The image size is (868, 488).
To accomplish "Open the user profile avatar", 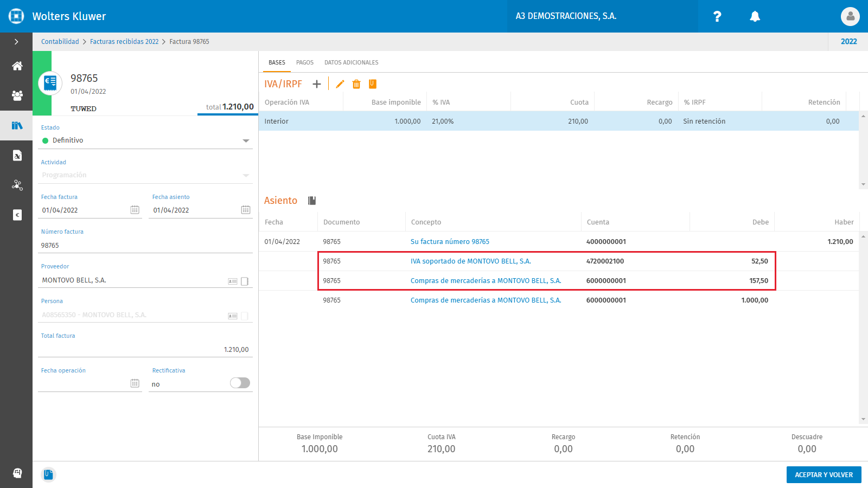I will 850,16.
